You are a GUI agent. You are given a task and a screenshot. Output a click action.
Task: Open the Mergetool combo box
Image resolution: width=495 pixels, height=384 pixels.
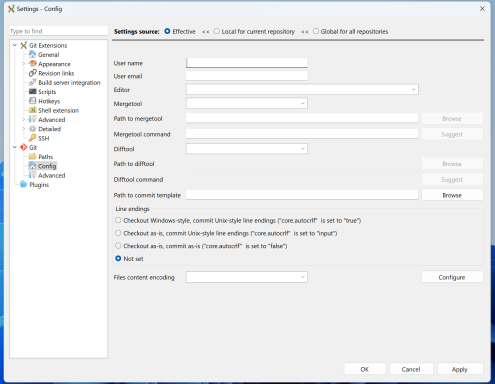pyautogui.click(x=247, y=103)
